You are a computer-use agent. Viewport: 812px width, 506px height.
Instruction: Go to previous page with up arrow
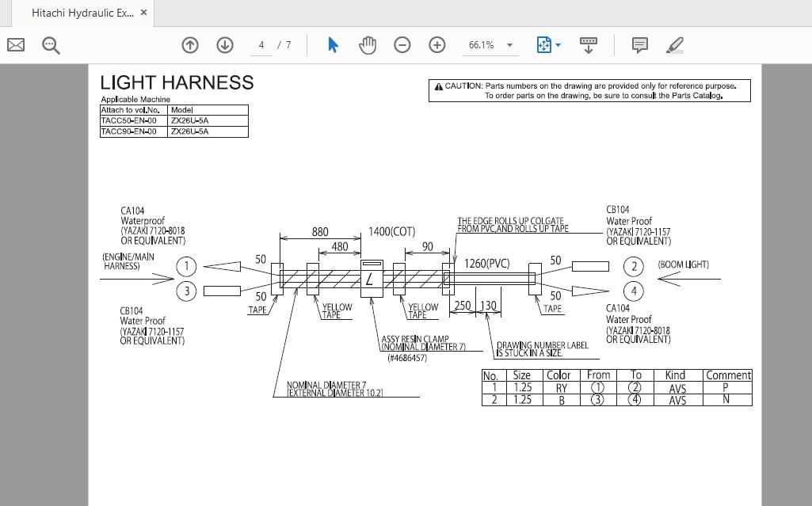[190, 45]
